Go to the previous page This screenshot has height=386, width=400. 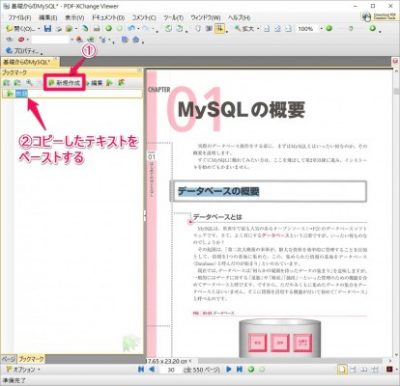(x=152, y=369)
